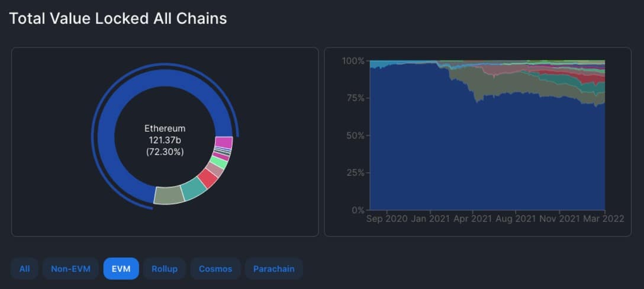Choose the Non-EVM filter
This screenshot has height=289, width=644.
tap(70, 268)
